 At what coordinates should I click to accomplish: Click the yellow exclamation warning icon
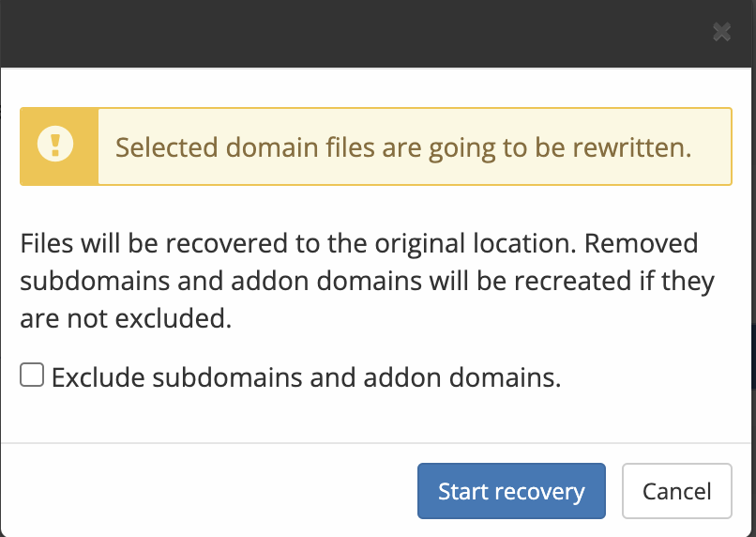point(55,144)
